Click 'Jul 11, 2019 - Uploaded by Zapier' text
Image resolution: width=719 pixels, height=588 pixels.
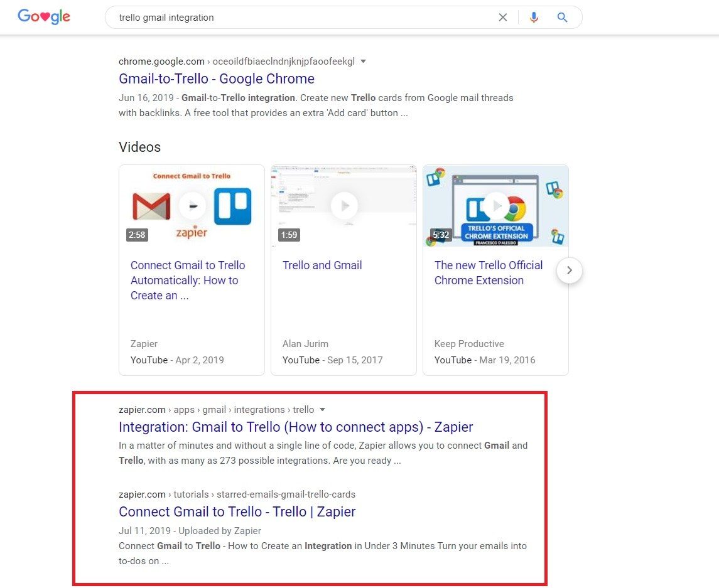(x=190, y=531)
